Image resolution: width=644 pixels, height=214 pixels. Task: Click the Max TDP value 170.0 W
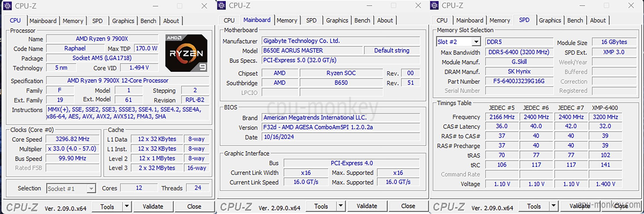pyautogui.click(x=146, y=48)
